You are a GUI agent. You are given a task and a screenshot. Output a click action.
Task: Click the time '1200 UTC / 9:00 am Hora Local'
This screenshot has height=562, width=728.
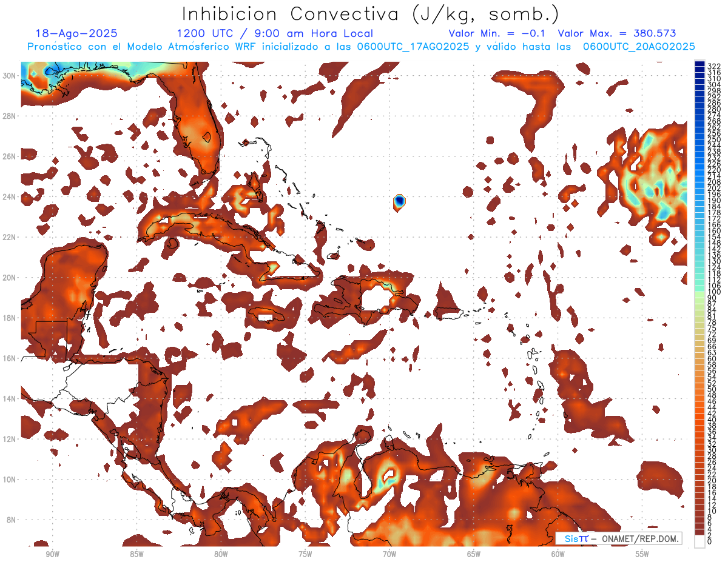coord(275,34)
